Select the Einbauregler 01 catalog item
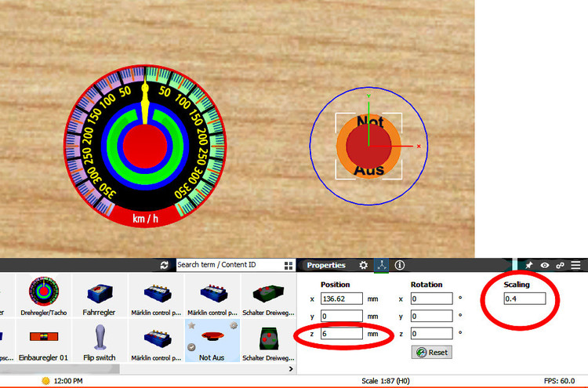 click(x=44, y=341)
